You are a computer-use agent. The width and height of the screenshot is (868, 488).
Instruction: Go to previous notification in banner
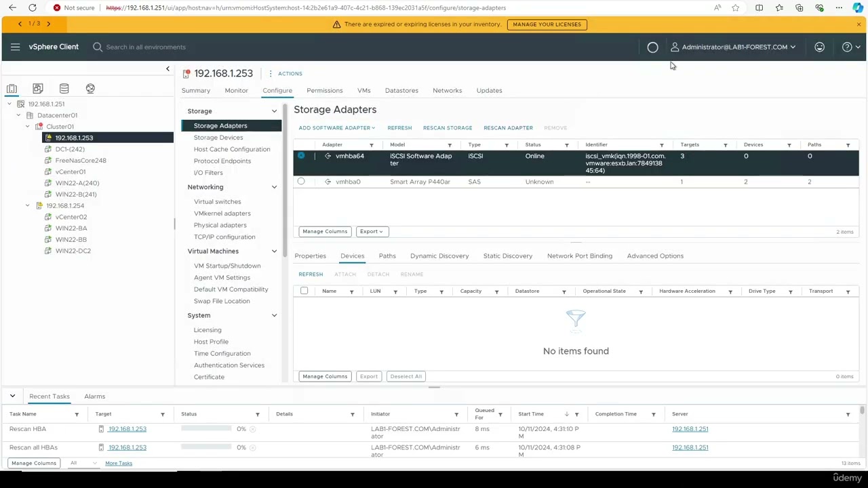(x=20, y=24)
